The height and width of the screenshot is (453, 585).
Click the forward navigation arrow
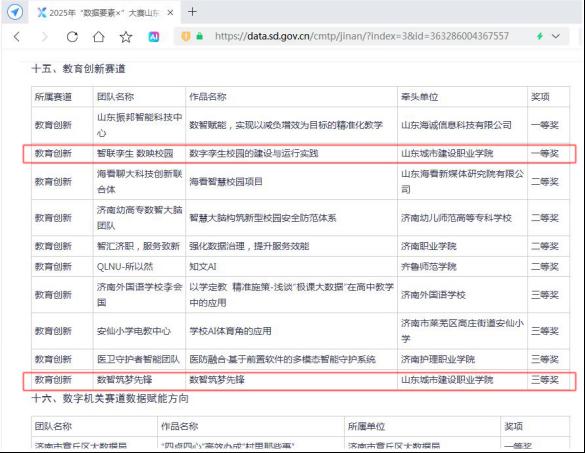click(x=44, y=36)
